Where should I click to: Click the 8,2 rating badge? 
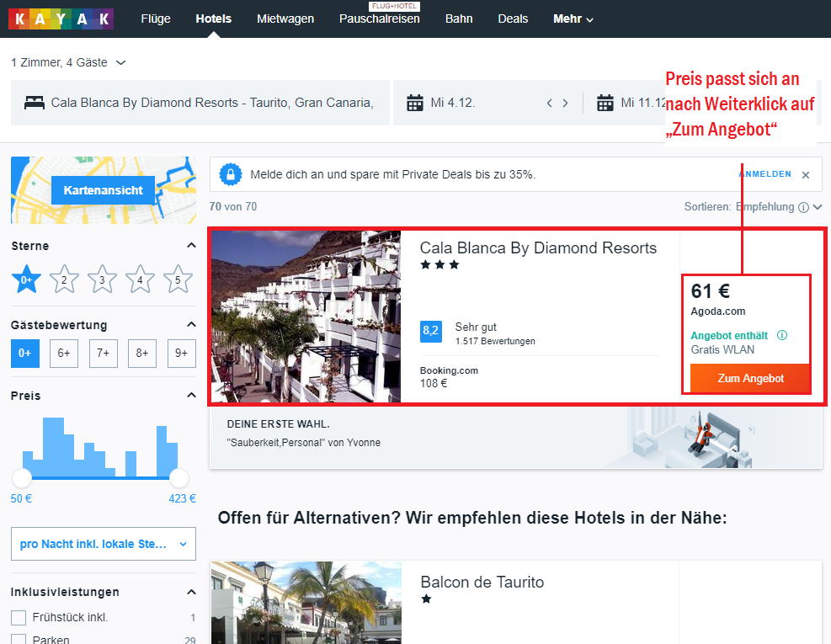point(431,332)
